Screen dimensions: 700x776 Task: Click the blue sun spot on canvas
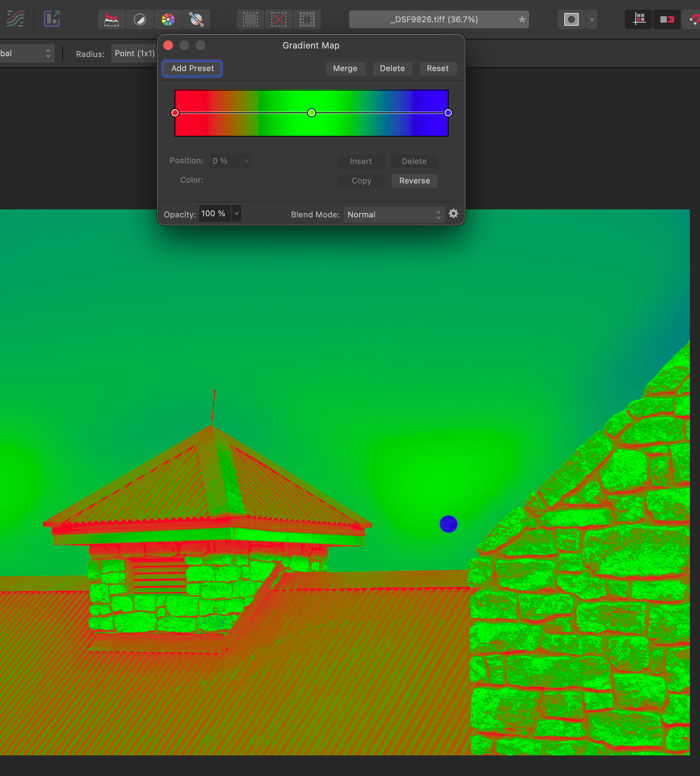click(x=449, y=524)
